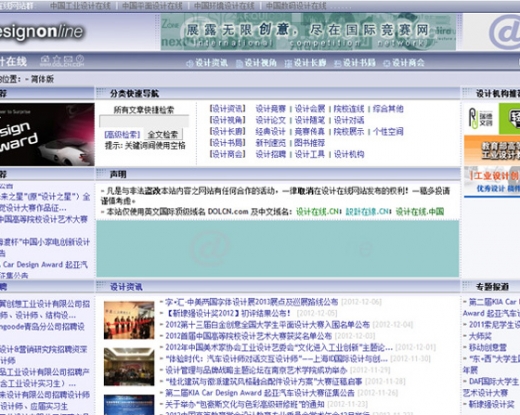Open 设计长廊 navigation menu item

(x=310, y=63)
